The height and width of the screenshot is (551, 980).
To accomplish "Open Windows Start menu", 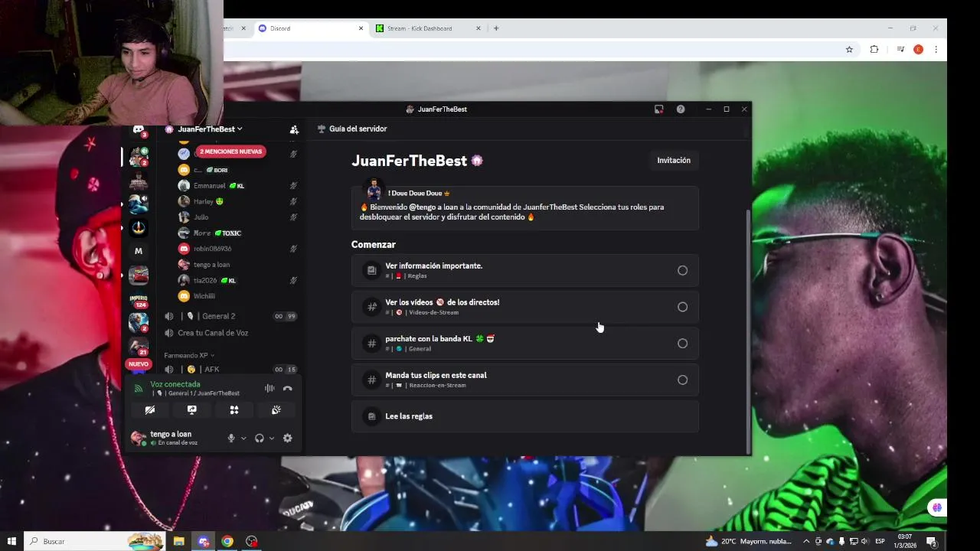I will [x=11, y=541].
